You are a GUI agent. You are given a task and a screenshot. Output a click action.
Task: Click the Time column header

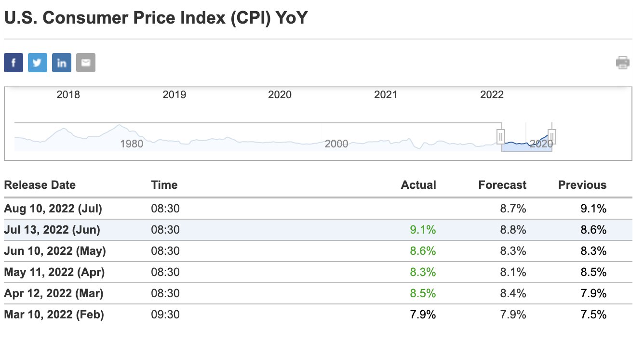[x=164, y=185]
